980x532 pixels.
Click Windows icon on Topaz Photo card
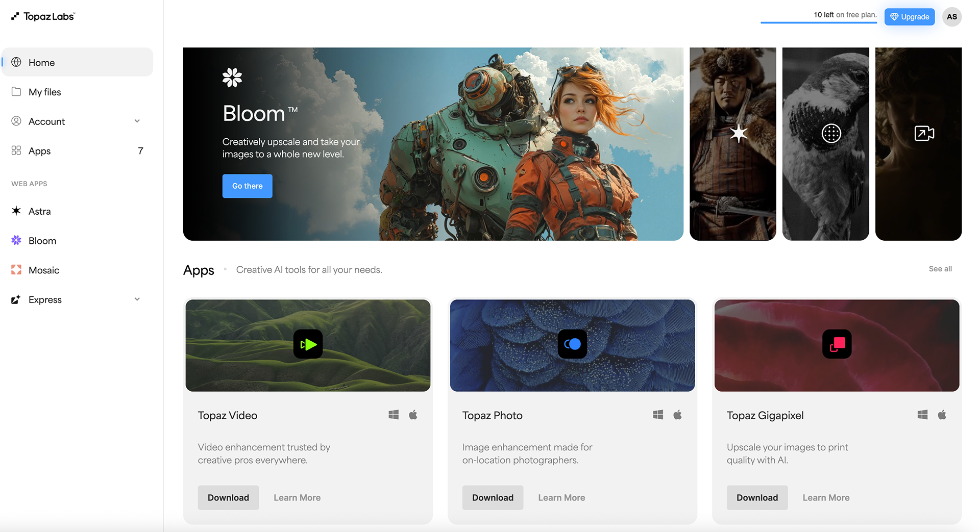[x=658, y=415]
